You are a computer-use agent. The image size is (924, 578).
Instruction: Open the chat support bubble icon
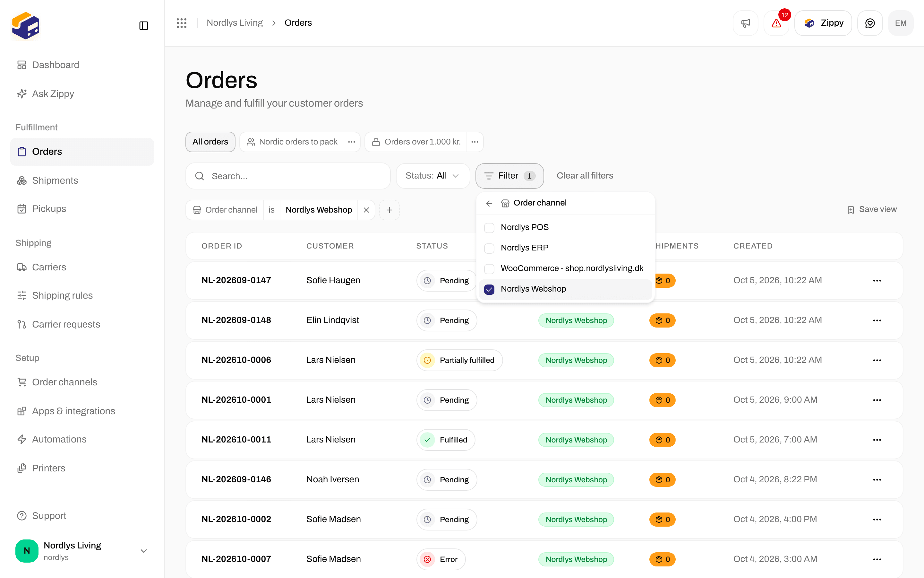click(x=870, y=23)
